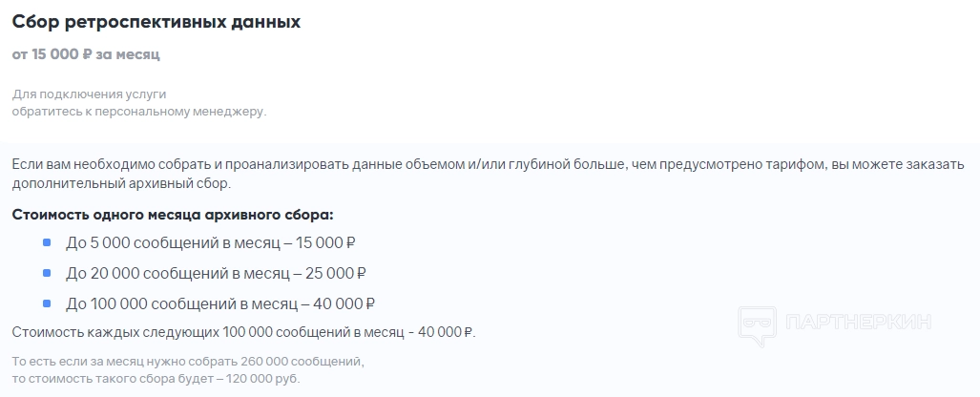Click the 'от 15 000 ₽ за месяц' price

point(86,54)
